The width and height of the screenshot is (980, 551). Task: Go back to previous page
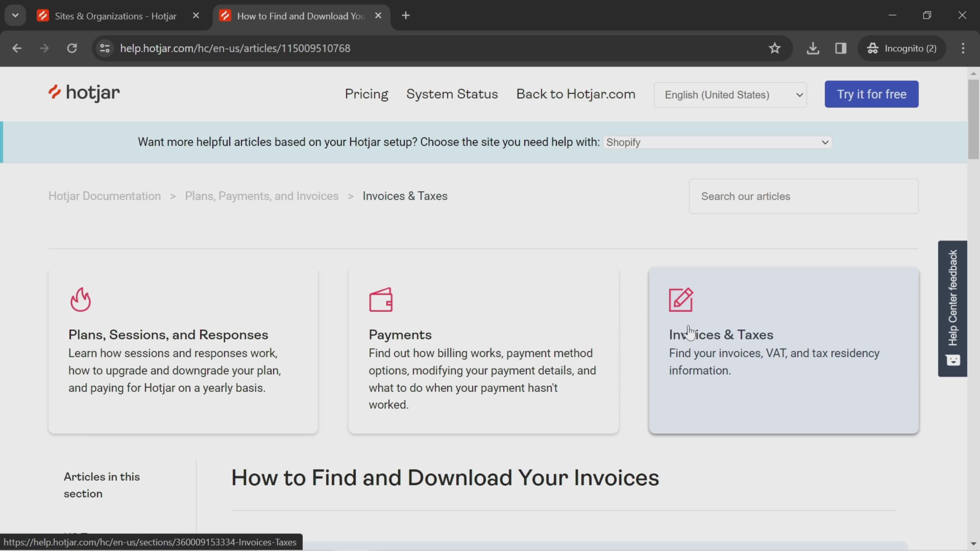[17, 48]
